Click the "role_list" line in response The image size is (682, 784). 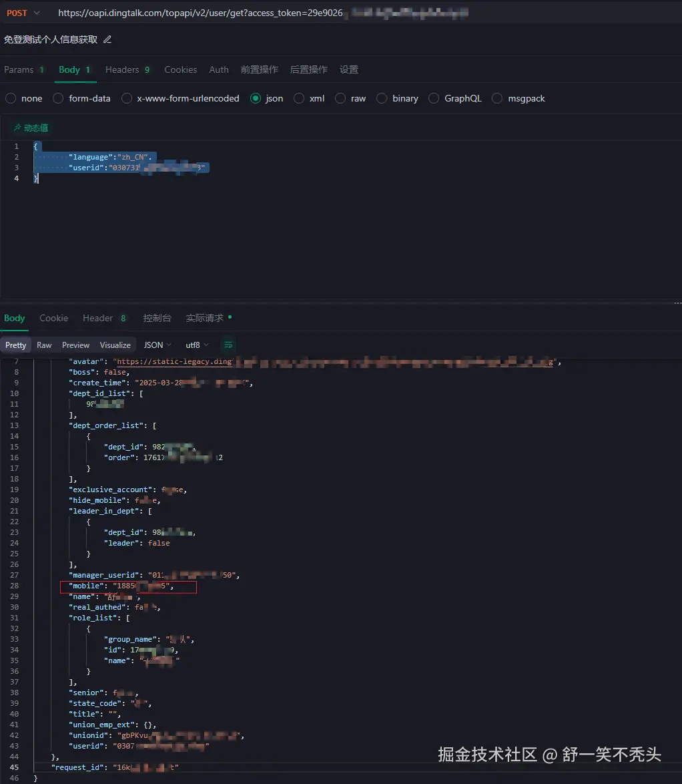coord(99,618)
